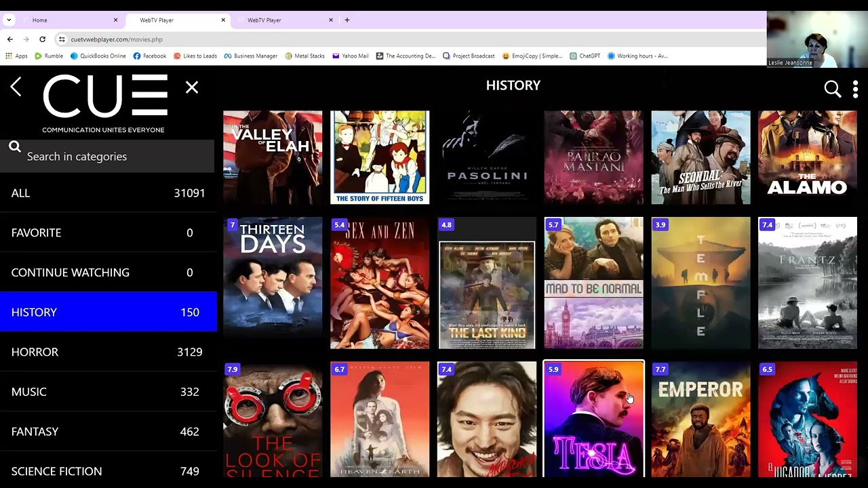868x488 pixels.
Task: Open the Seondal movie poster
Action: click(x=701, y=157)
